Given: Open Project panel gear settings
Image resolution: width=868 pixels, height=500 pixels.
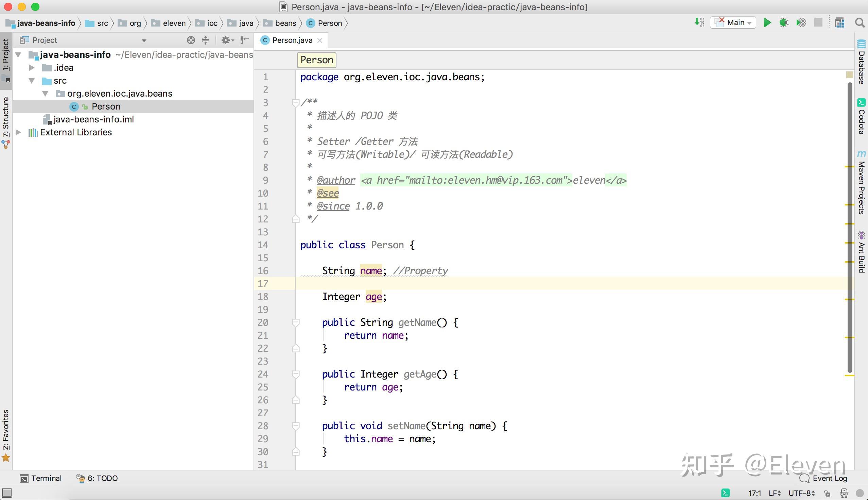Looking at the screenshot, I should 226,40.
